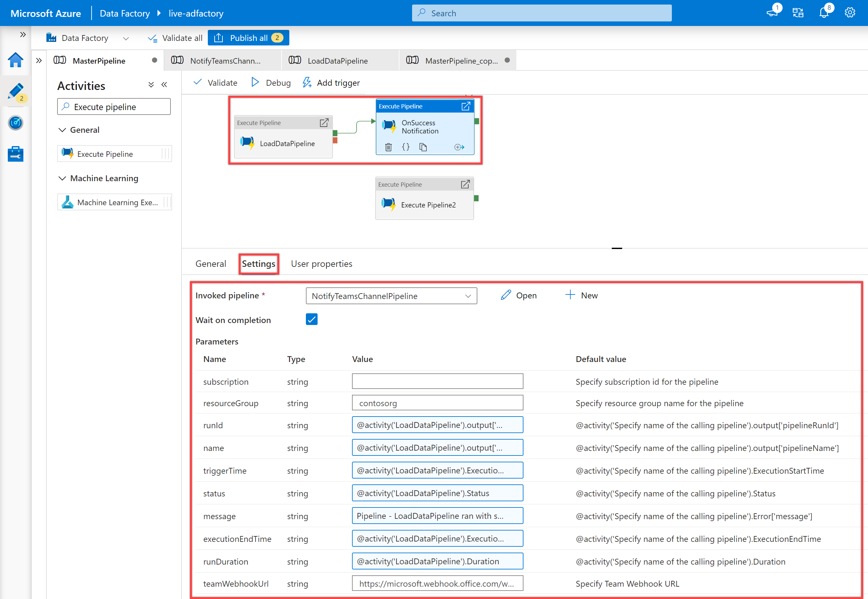Toggle the Wait on completion checkbox
868x599 pixels.
(x=311, y=319)
